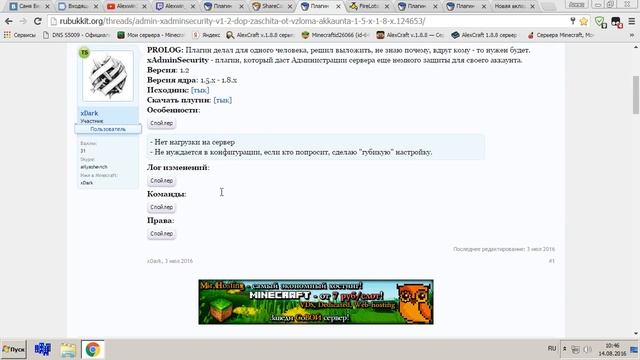Click the browser forward arrow
This screenshot has width=640, height=360.
click(23, 21)
